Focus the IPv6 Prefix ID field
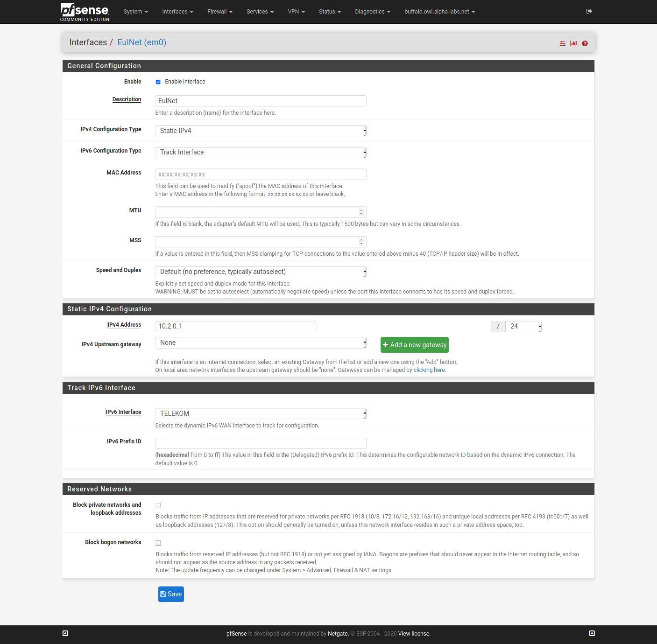 pos(261,443)
